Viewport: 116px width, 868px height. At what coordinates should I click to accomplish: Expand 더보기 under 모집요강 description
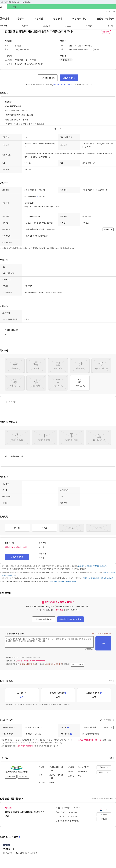(x=58, y=128)
